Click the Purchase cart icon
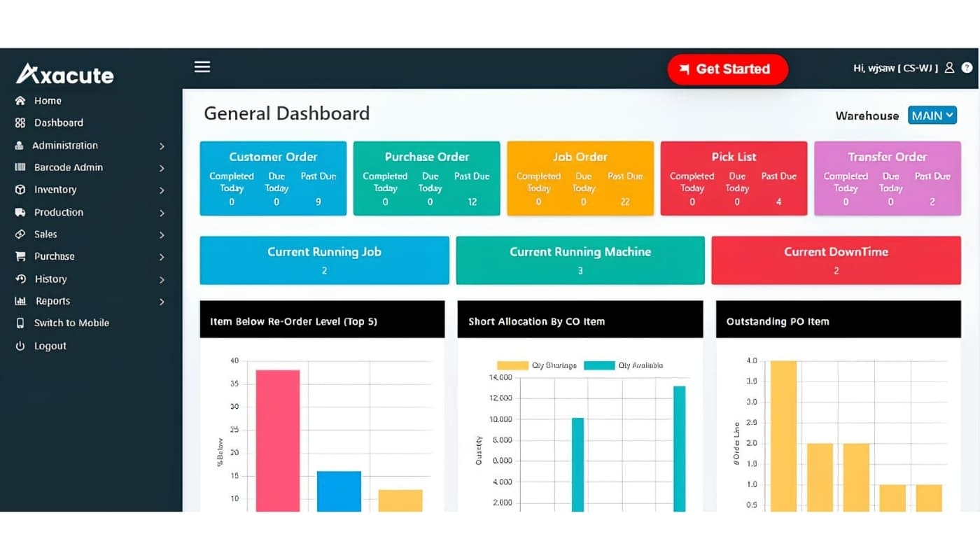This screenshot has height=560, width=980. 20,257
